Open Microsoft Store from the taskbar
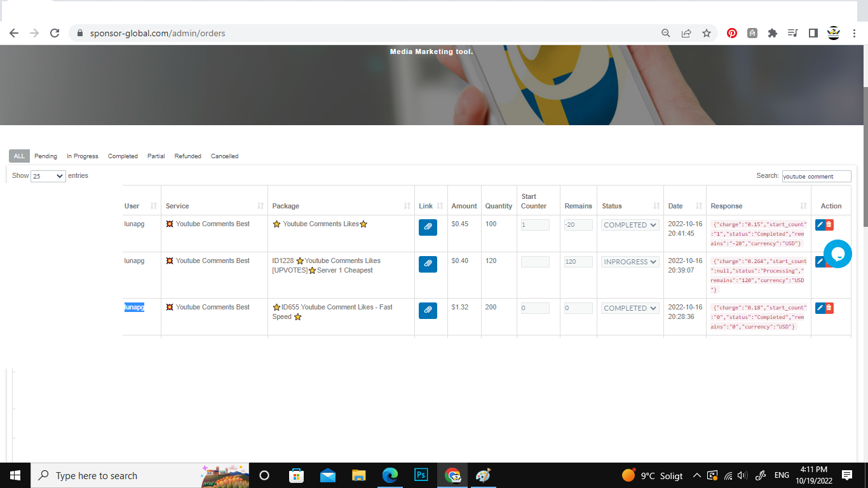The width and height of the screenshot is (868, 488). tap(296, 475)
